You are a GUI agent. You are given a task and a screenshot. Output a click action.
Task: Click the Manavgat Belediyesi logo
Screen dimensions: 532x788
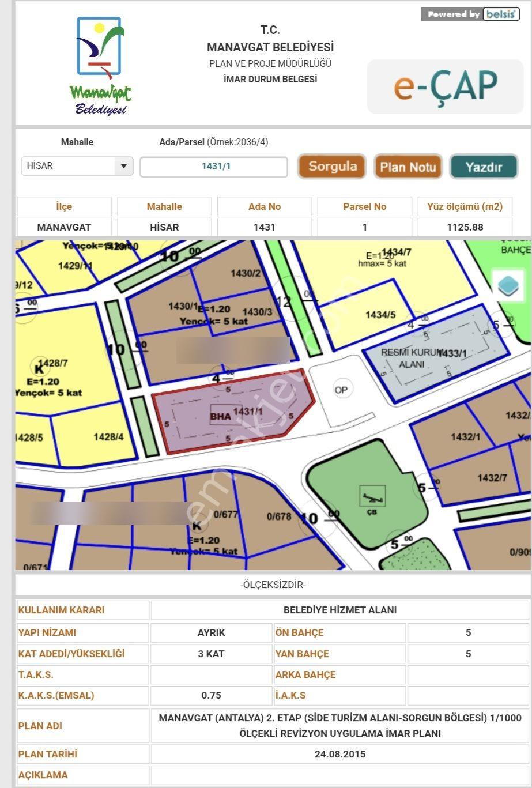(101, 66)
